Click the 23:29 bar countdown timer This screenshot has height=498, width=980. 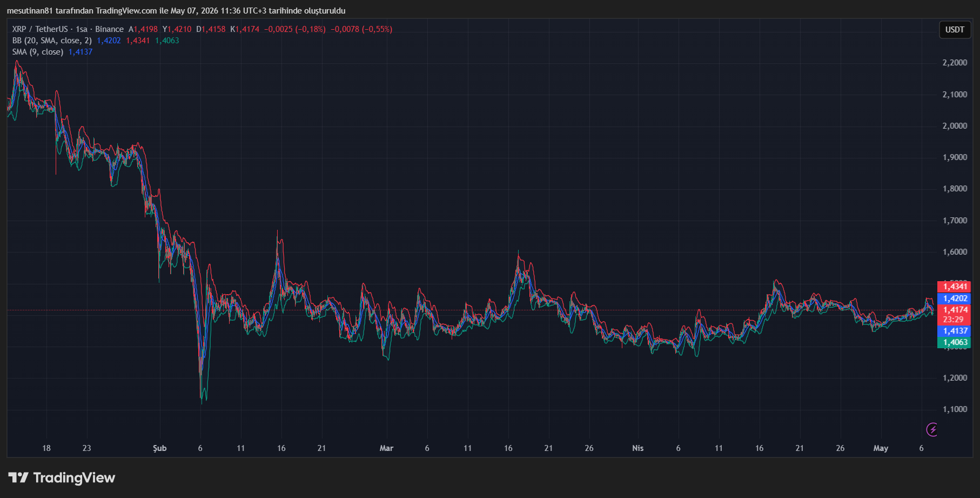pyautogui.click(x=954, y=320)
